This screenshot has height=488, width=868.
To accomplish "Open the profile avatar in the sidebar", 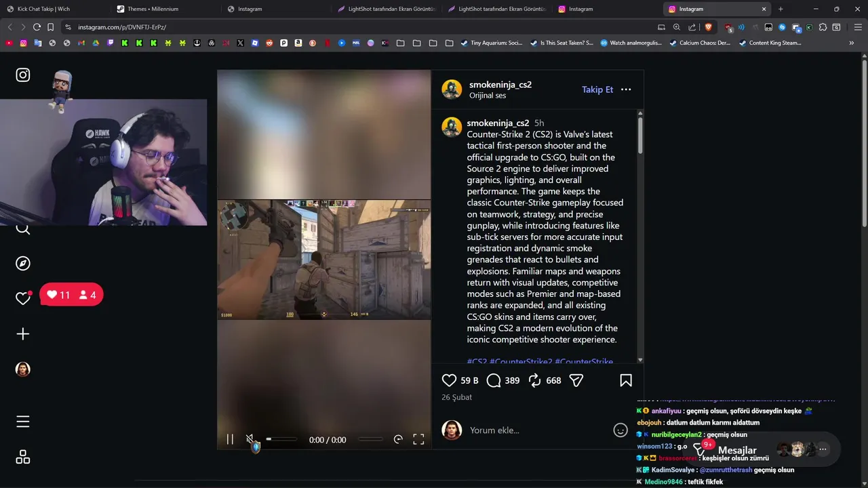I will 23,369.
